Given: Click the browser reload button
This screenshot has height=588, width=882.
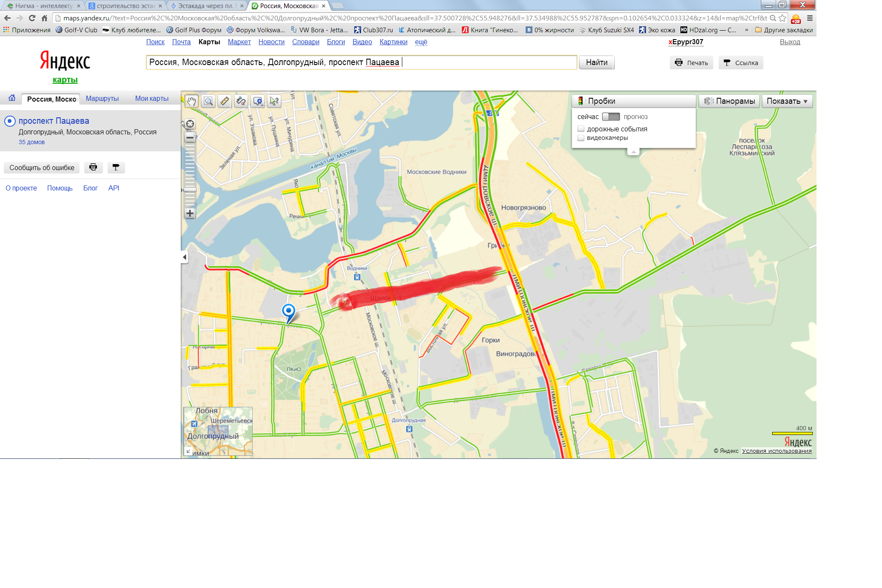Looking at the screenshot, I should [x=32, y=18].
